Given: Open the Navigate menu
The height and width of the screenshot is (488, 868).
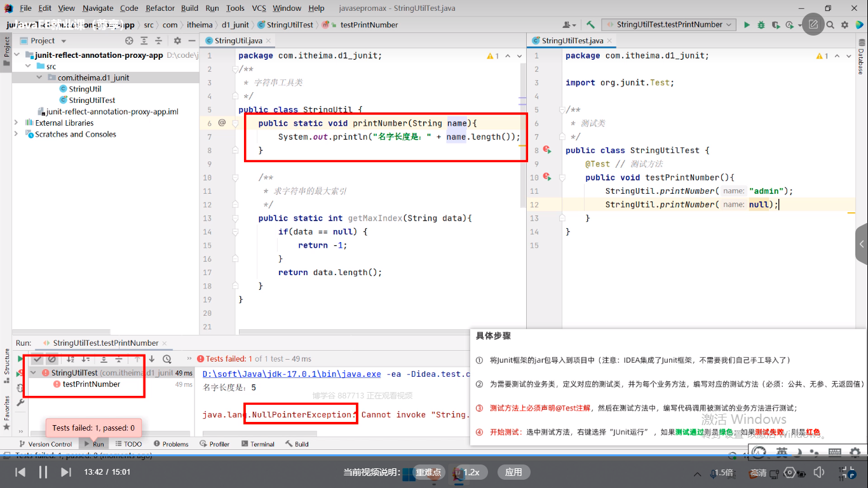Looking at the screenshot, I should pyautogui.click(x=98, y=8).
